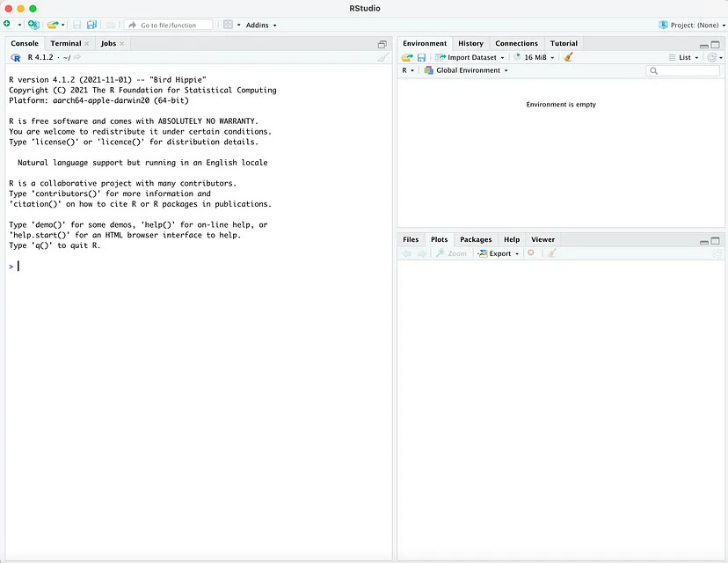
Task: Switch to the Environment tab
Action: point(425,43)
